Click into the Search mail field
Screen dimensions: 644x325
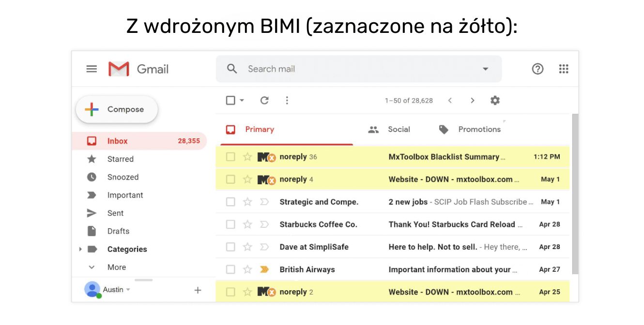point(358,69)
